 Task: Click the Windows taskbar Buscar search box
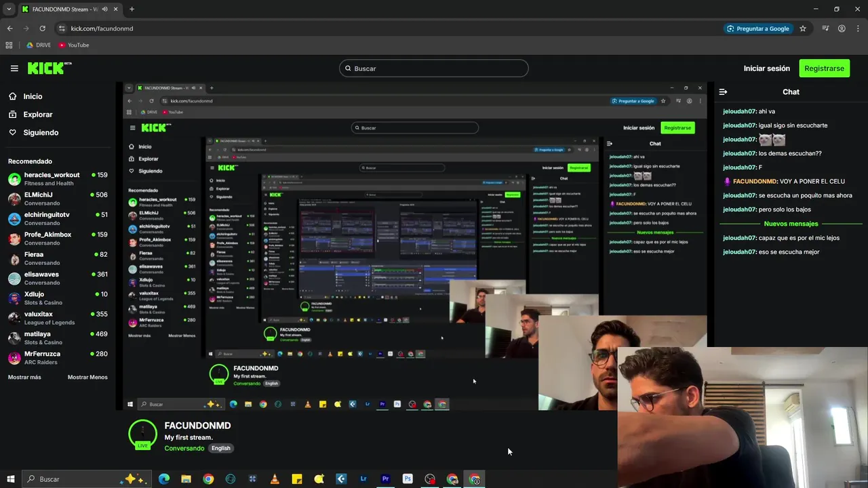(x=85, y=479)
